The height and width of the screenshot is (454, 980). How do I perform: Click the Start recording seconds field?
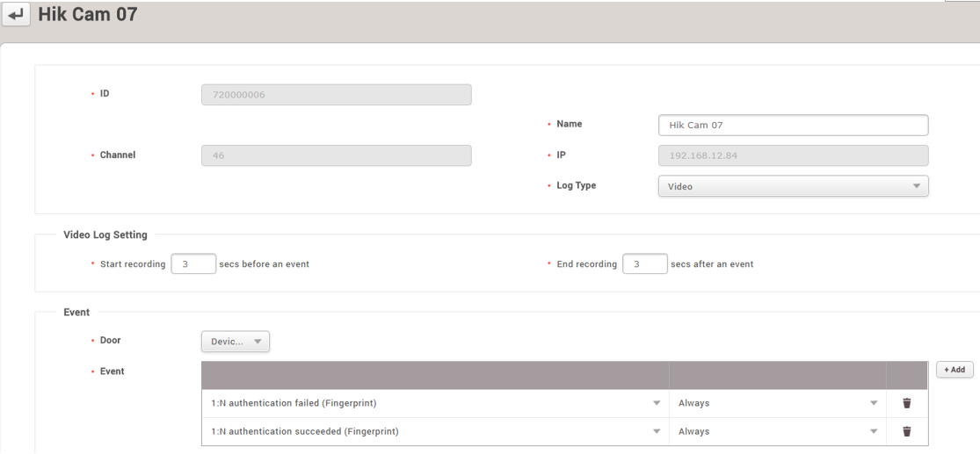click(x=193, y=264)
